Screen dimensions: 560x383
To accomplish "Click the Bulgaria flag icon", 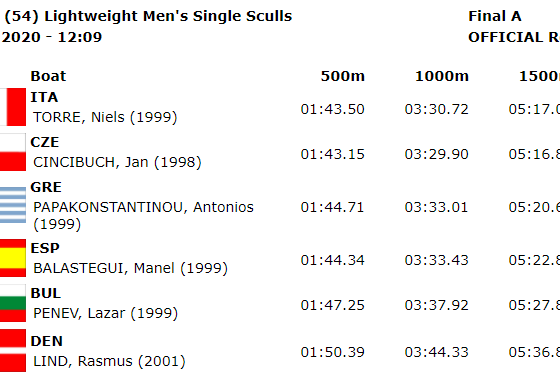I will pyautogui.click(x=13, y=303).
